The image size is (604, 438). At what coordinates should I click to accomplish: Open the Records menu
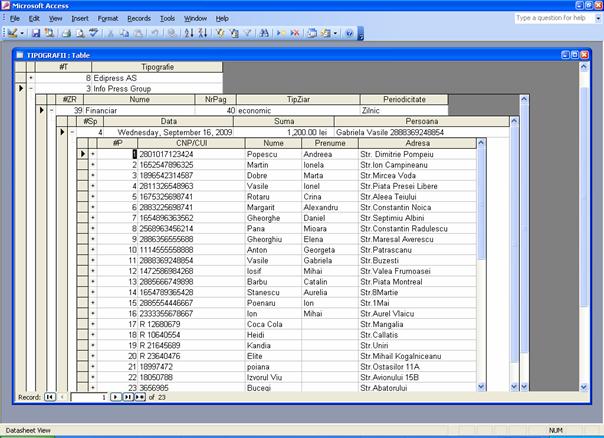139,18
